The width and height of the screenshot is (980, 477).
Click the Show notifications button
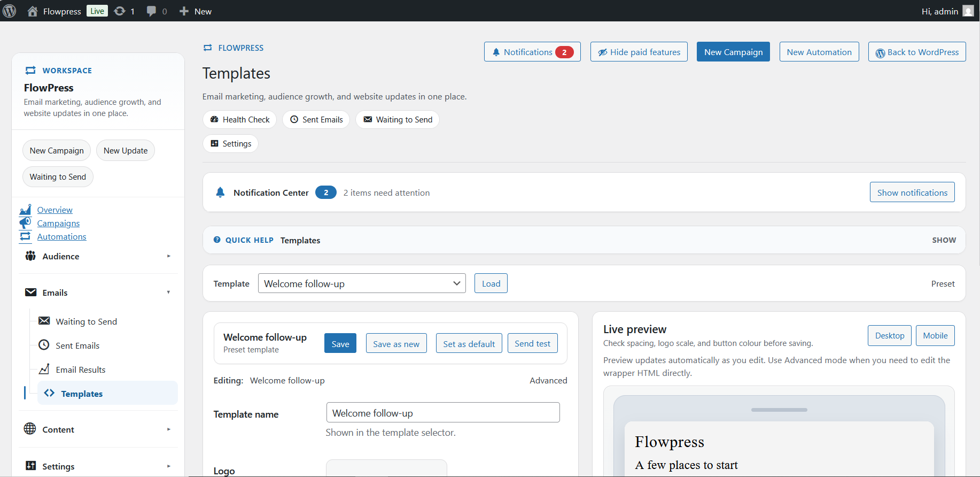pyautogui.click(x=912, y=193)
